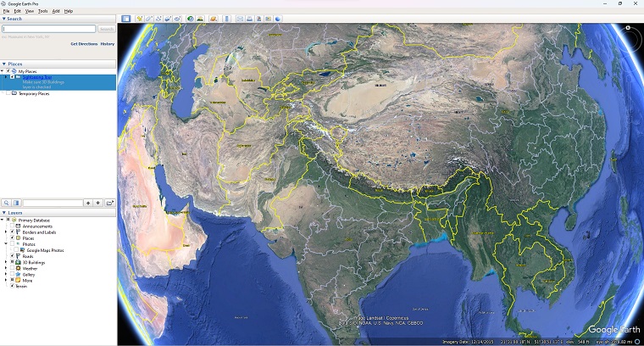Click the History link

108,43
